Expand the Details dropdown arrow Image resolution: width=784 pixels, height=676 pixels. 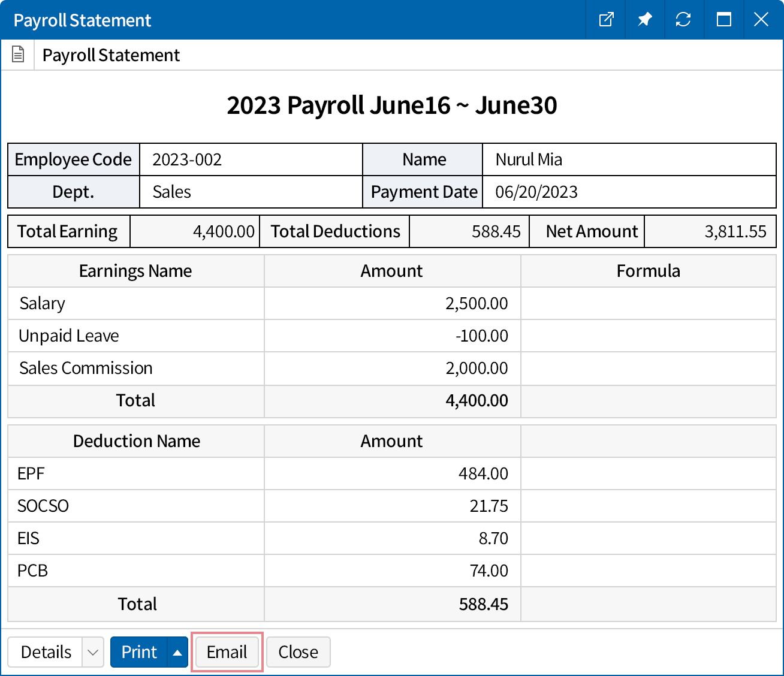click(93, 652)
